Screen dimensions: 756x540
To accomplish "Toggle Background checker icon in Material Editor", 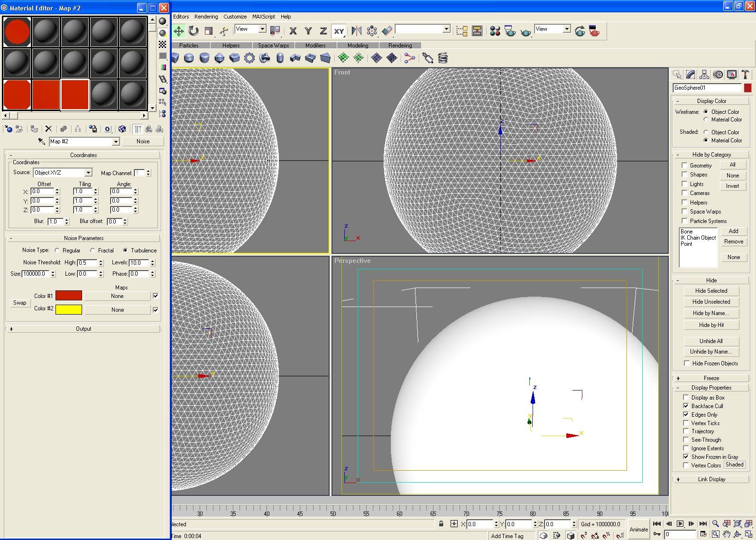I will [163, 44].
